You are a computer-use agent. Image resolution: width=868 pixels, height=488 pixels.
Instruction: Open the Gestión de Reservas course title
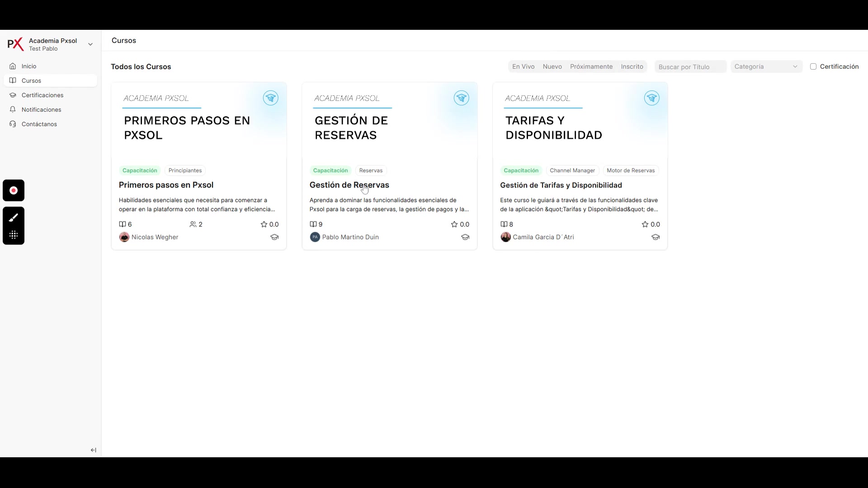(x=349, y=185)
